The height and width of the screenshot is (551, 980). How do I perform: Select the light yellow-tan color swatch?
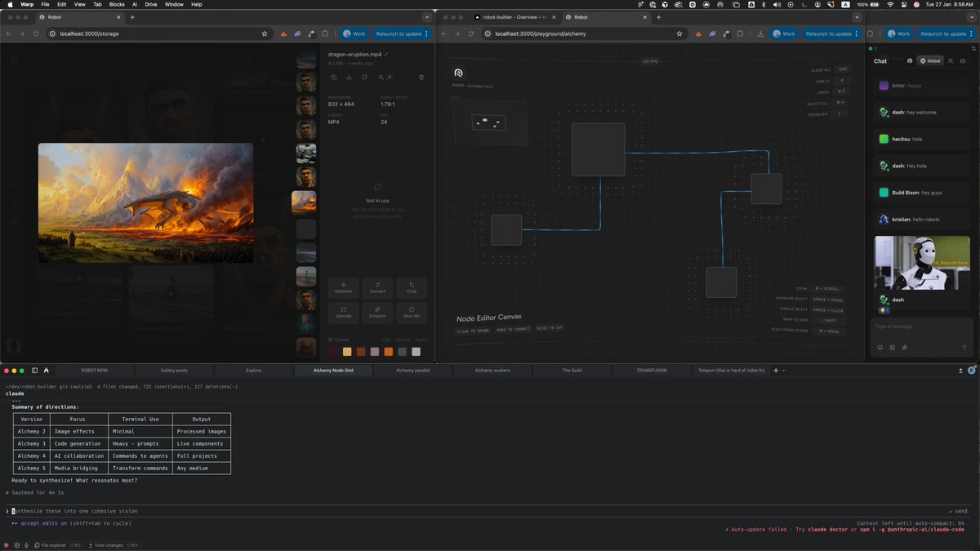(347, 352)
